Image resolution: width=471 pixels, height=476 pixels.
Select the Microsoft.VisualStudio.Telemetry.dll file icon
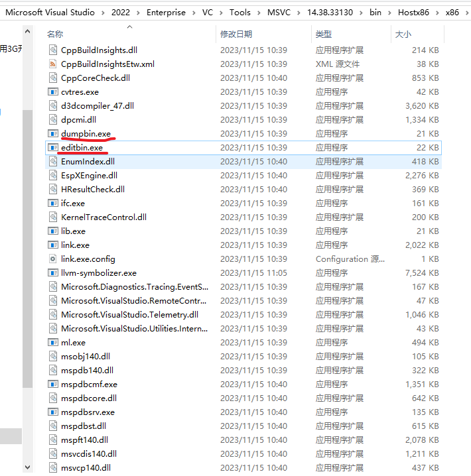pyautogui.click(x=53, y=314)
